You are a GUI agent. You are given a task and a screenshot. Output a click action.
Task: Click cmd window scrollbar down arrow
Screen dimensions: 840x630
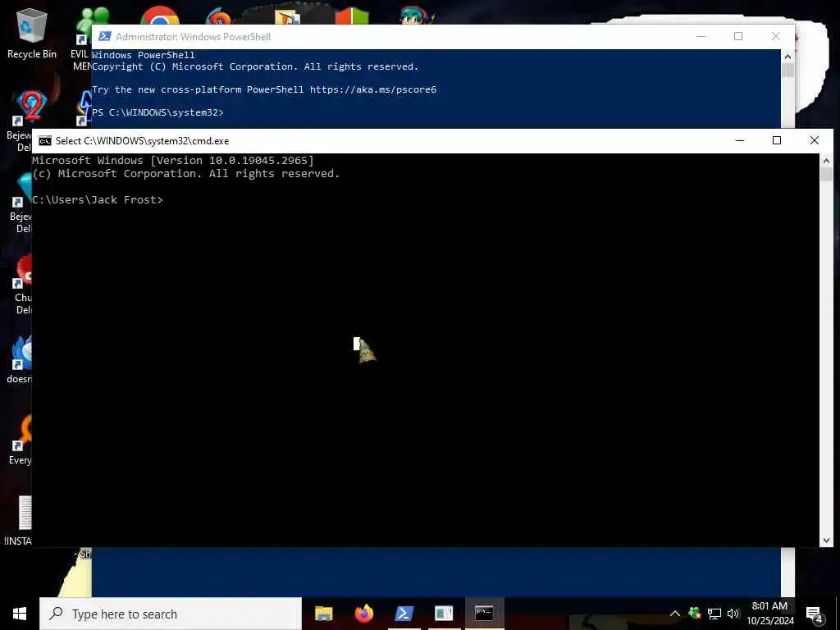point(826,541)
